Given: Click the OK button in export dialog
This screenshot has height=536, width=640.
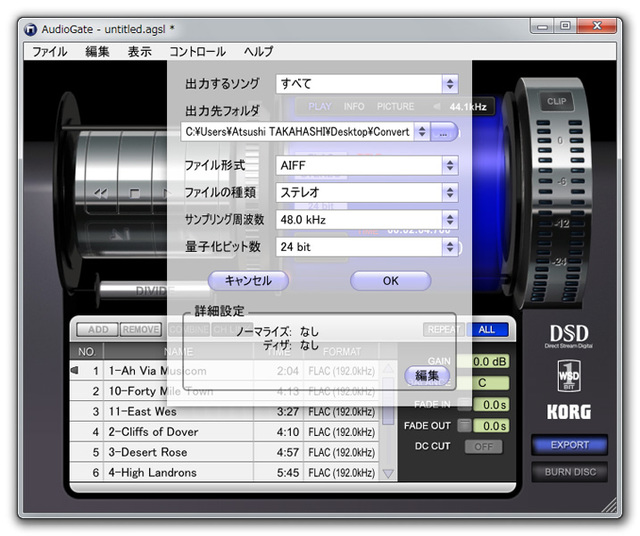Looking at the screenshot, I should pyautogui.click(x=390, y=281).
